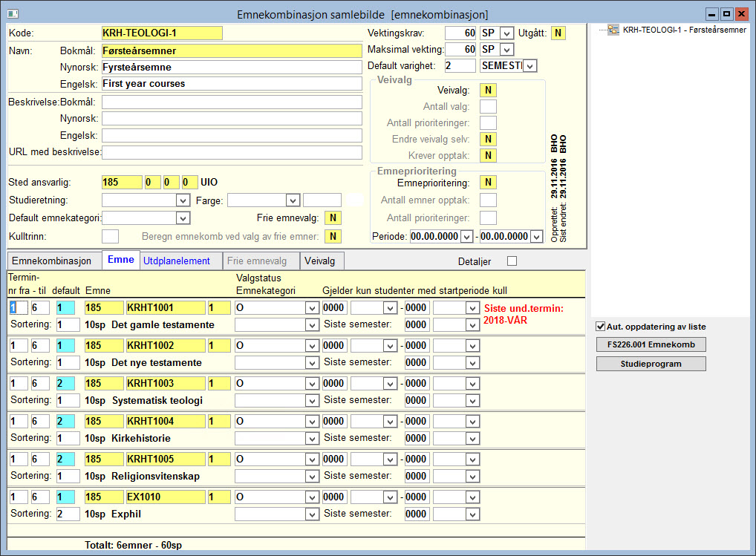
Task: Open the Vektingskrav SP unit dropdown
Action: [x=506, y=33]
